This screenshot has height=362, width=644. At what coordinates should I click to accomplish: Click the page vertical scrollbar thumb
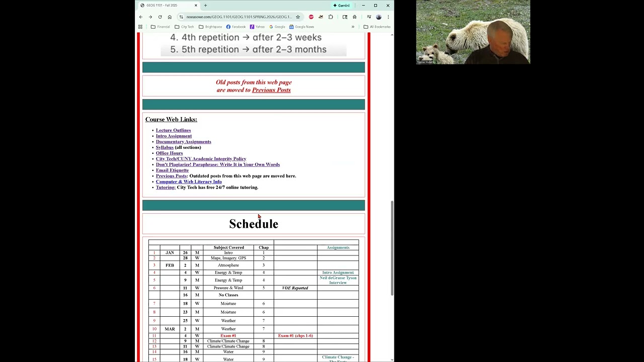pyautogui.click(x=392, y=248)
